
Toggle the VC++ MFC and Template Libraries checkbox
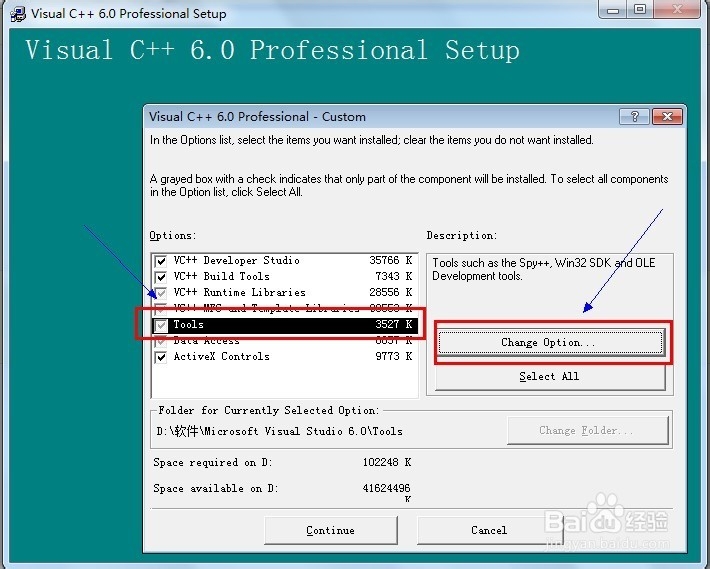click(x=161, y=309)
